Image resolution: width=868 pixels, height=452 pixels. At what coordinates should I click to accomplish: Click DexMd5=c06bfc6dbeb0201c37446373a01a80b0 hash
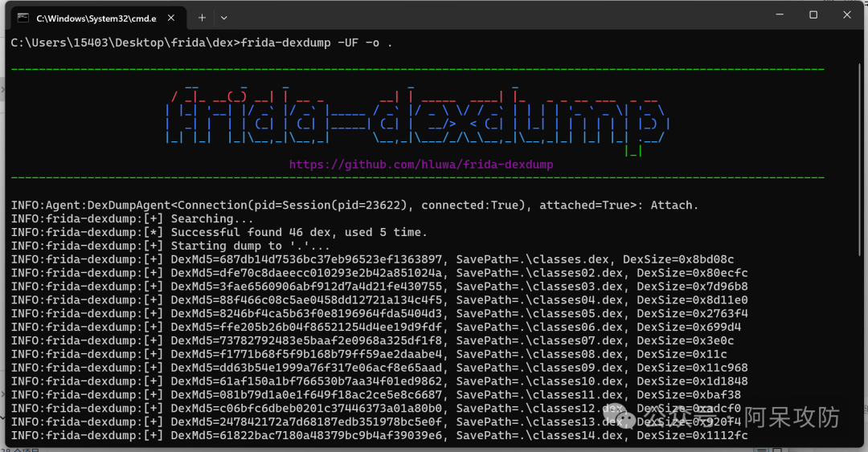[x=306, y=409]
